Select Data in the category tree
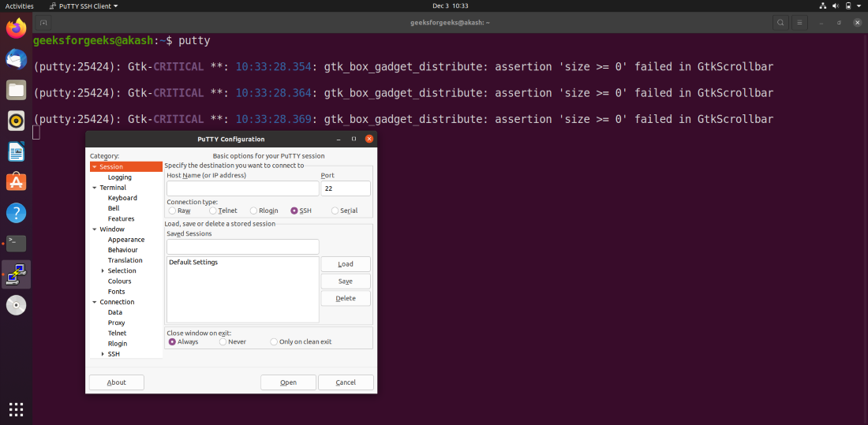The height and width of the screenshot is (425, 868). click(115, 312)
